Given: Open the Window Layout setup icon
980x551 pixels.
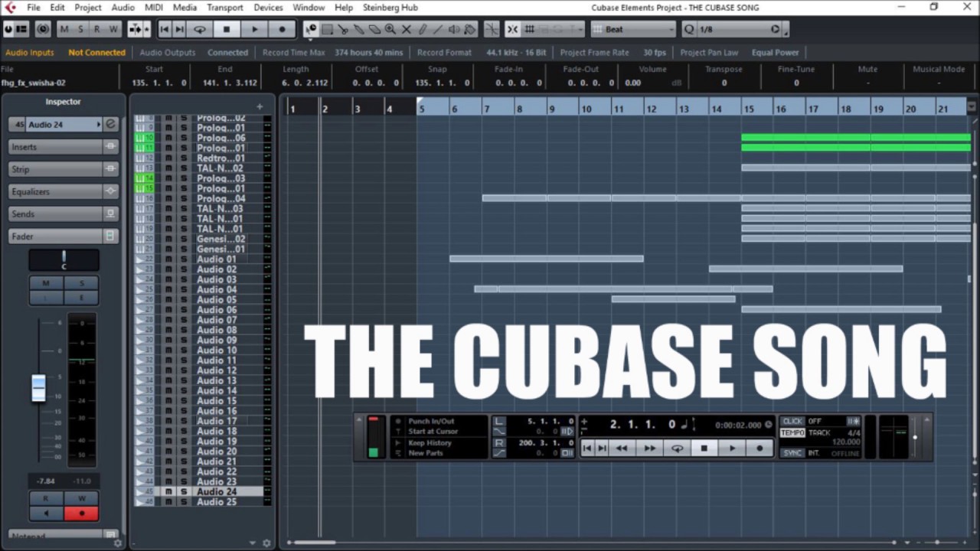Looking at the screenshot, I should [x=21, y=29].
